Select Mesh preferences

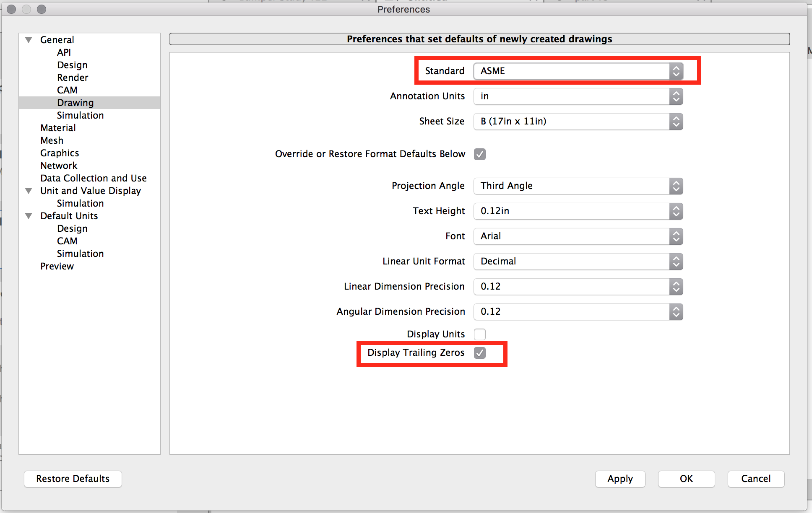[x=52, y=140]
